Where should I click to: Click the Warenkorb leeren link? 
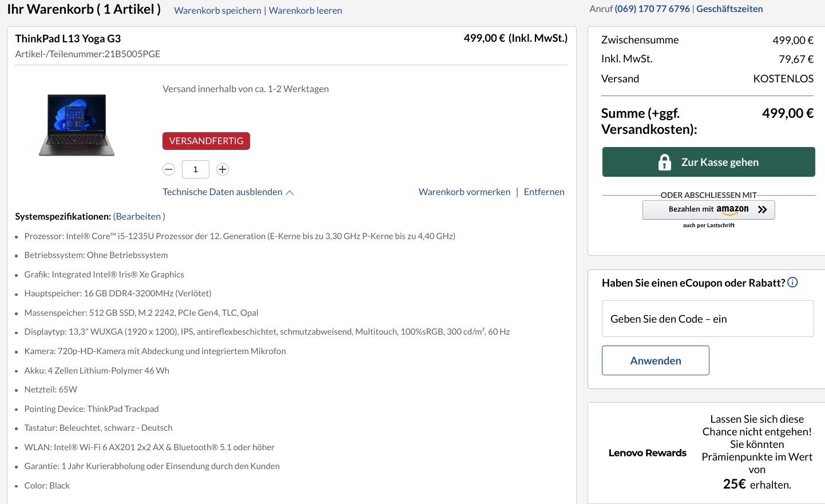coord(306,10)
